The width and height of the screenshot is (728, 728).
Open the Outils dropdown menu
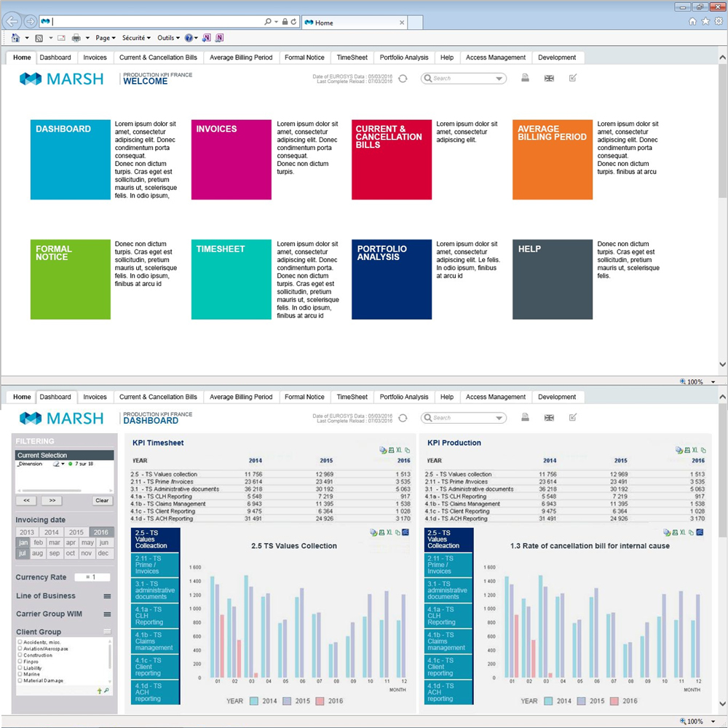pyautogui.click(x=169, y=38)
